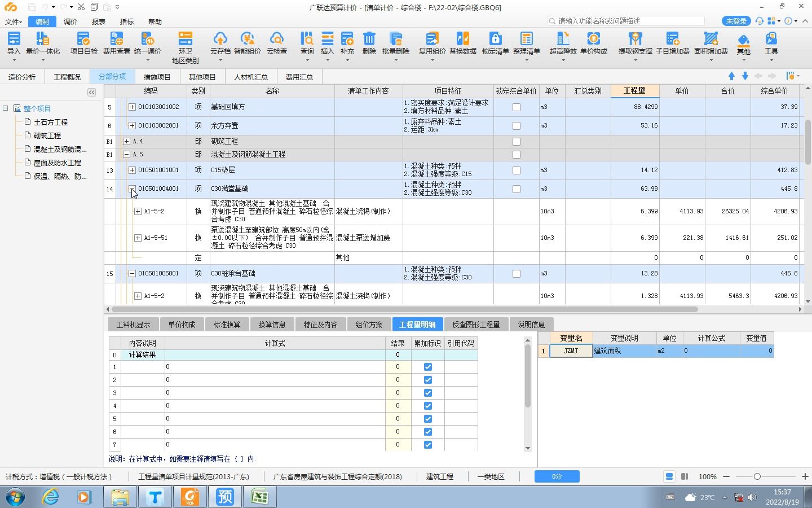Uncheck 累加标识 checkbox in row 7
812x508 pixels.
point(427,445)
